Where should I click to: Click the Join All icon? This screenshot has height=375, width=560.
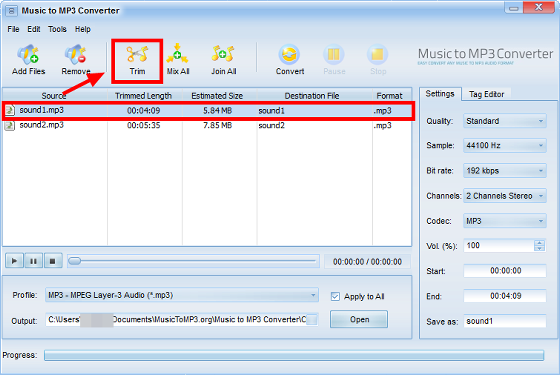tap(223, 59)
